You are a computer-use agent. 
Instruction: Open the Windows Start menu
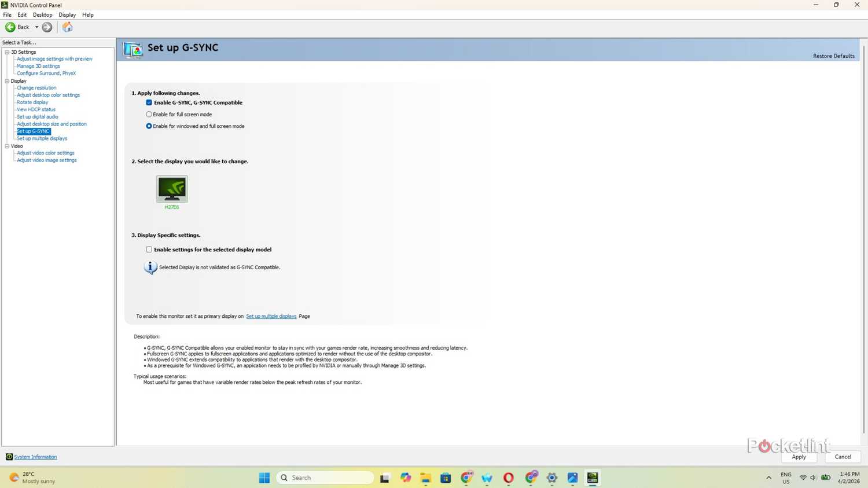[264, 478]
